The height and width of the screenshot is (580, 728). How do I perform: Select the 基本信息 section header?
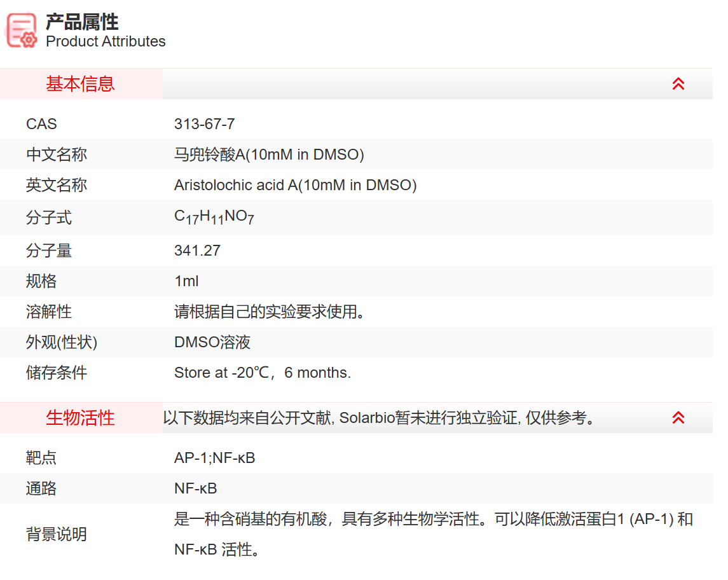(80, 84)
